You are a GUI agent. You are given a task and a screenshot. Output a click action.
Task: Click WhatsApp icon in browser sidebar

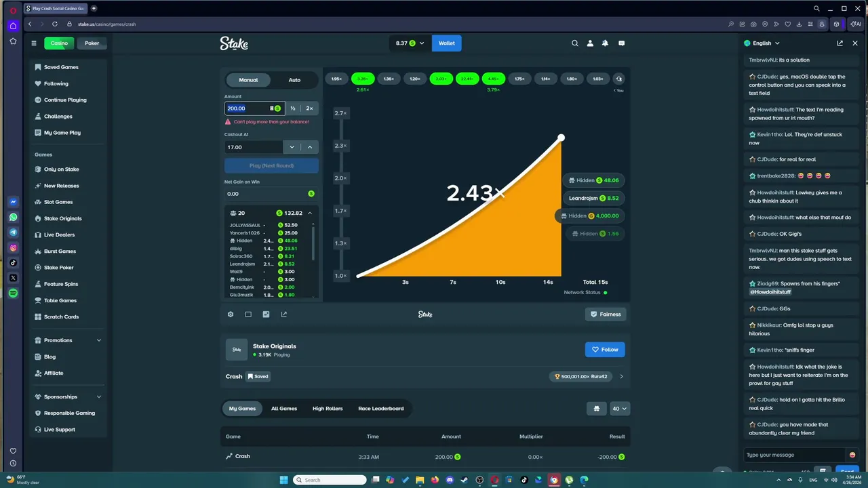point(13,218)
